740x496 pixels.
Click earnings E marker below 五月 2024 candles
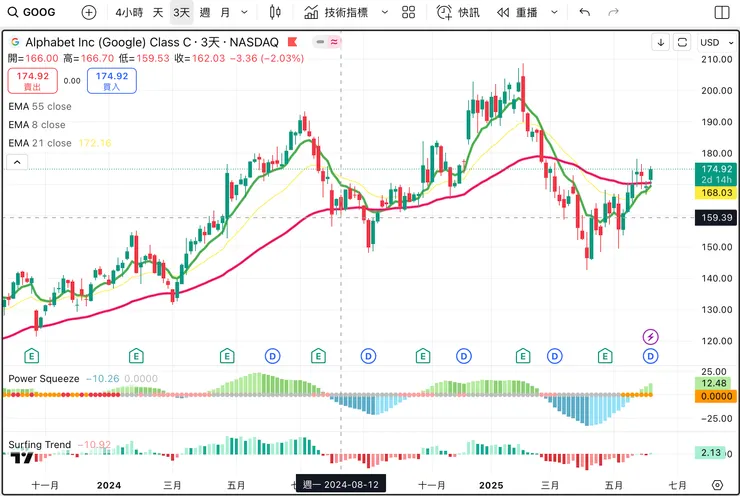click(x=227, y=356)
